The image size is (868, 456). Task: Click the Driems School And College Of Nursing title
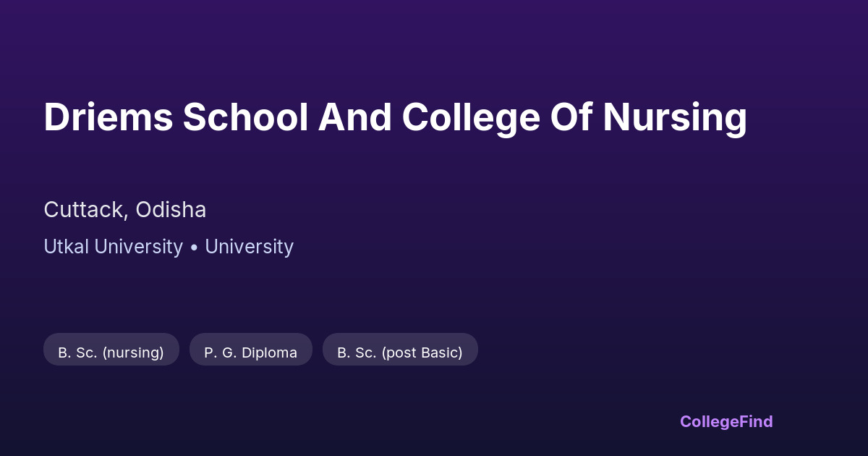click(x=395, y=117)
